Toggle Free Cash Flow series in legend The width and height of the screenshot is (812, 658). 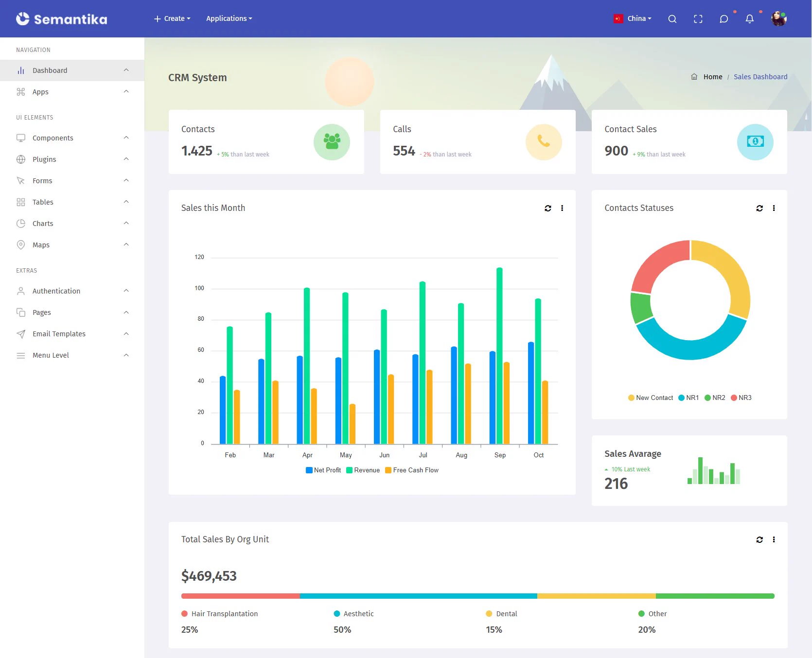[x=412, y=470]
